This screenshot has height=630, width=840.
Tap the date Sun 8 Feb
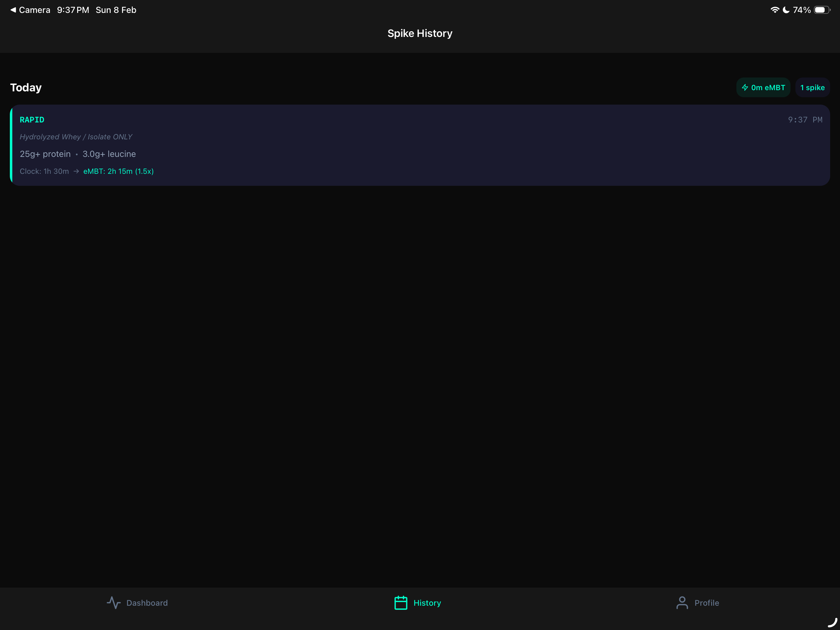[x=116, y=10]
